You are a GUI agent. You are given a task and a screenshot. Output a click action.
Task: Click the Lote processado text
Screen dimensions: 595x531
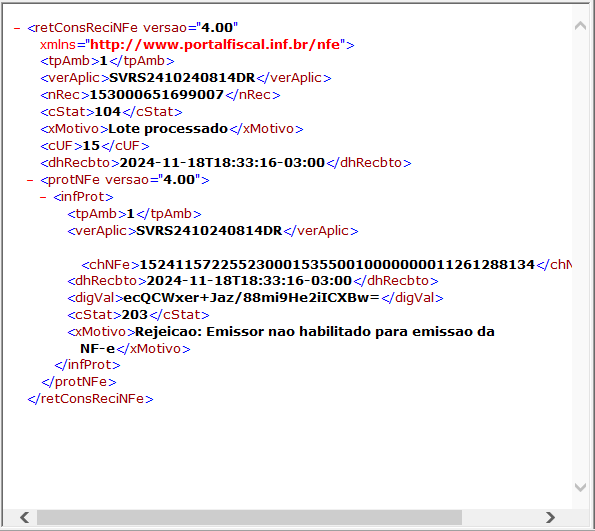(x=168, y=129)
